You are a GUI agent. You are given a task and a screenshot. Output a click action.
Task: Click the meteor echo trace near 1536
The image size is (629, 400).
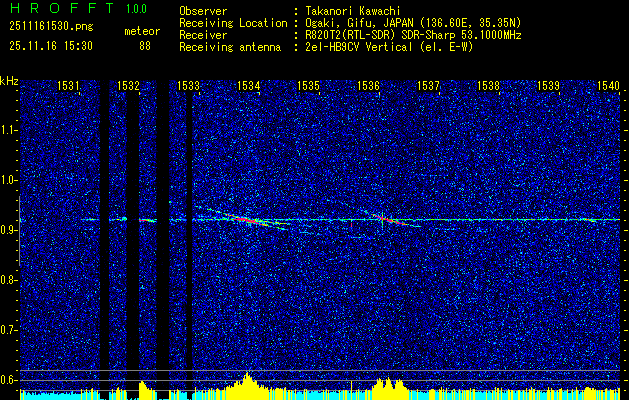[388, 219]
